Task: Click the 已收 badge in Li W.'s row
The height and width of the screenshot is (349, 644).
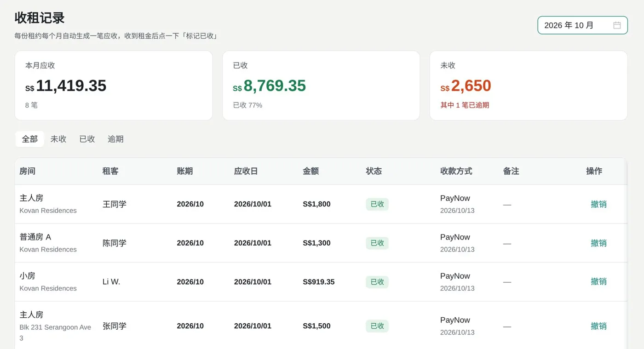Action: click(377, 282)
